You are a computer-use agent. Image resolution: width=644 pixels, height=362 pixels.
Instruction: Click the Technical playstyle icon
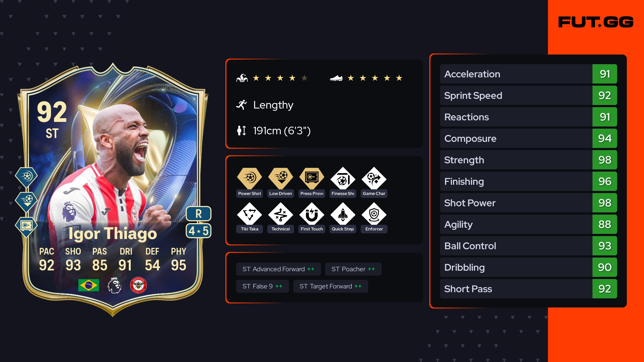[x=281, y=214]
